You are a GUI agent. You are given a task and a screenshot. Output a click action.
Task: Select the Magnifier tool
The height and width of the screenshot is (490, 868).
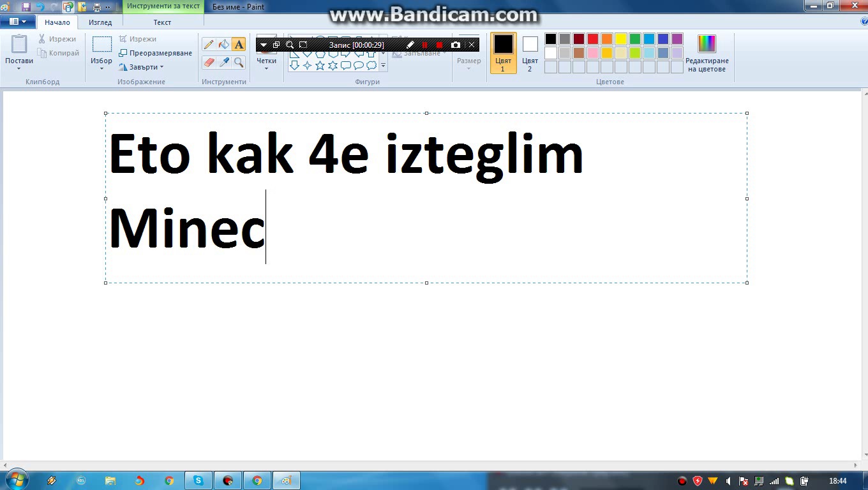[239, 63]
